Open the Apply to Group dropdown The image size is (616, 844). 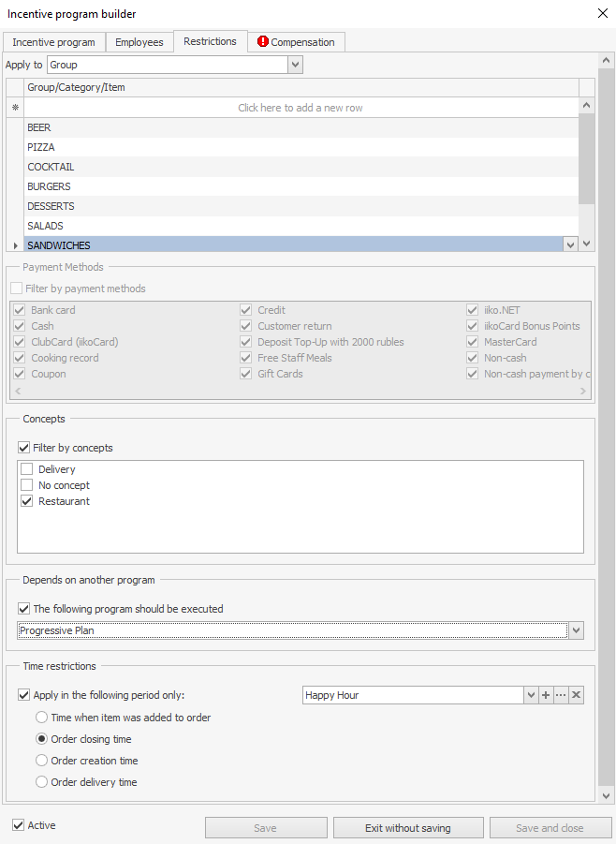pos(295,65)
